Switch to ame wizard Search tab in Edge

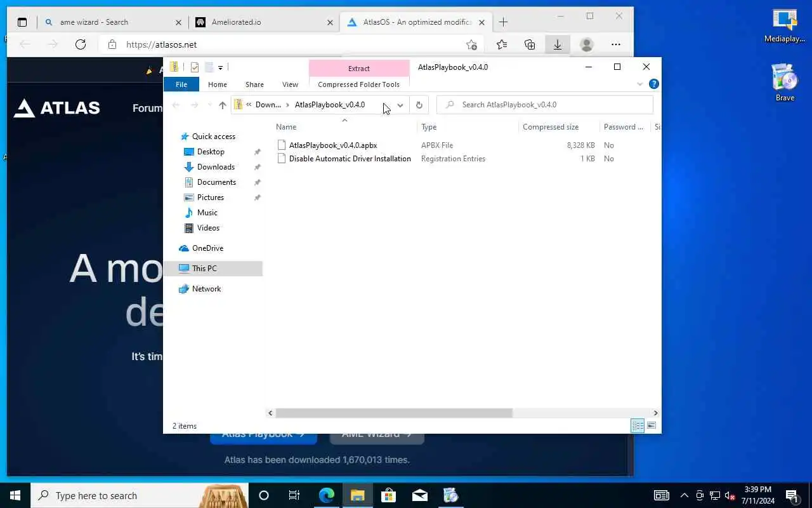click(112, 22)
